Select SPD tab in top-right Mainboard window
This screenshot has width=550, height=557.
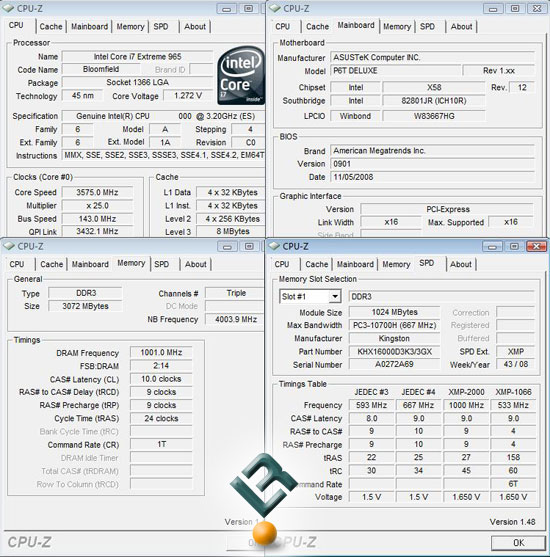pyautogui.click(x=427, y=27)
